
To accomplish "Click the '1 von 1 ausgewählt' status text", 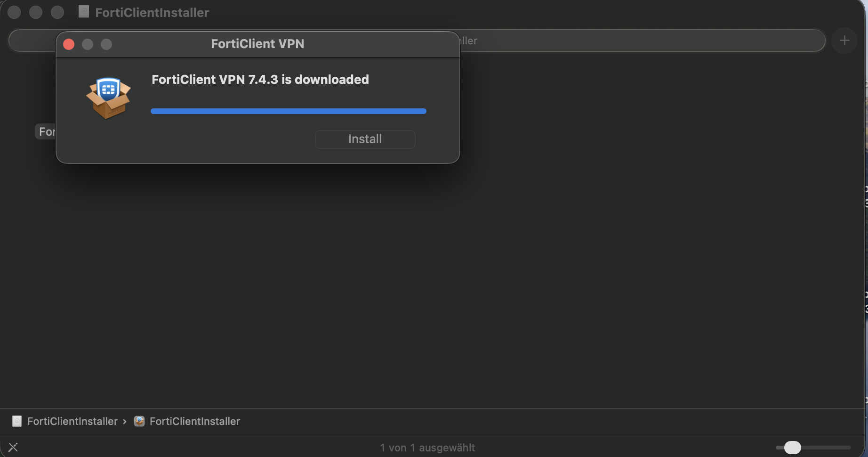I will pyautogui.click(x=427, y=447).
